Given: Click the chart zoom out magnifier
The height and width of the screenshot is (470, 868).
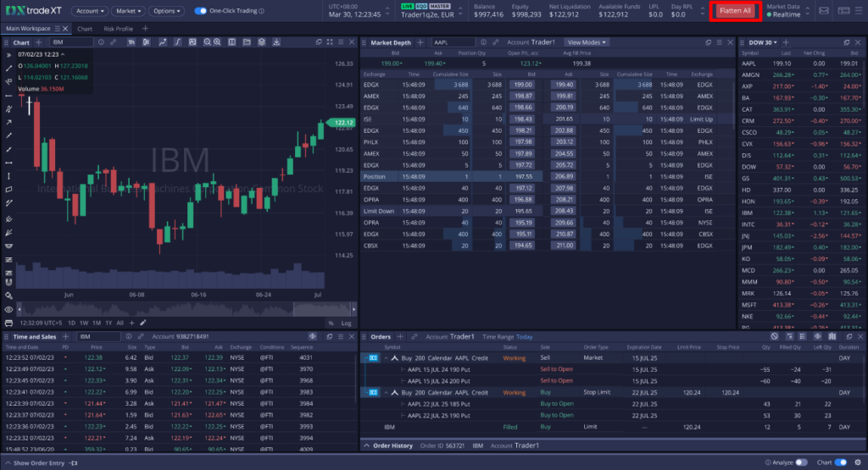Looking at the screenshot, I should click(x=207, y=42).
